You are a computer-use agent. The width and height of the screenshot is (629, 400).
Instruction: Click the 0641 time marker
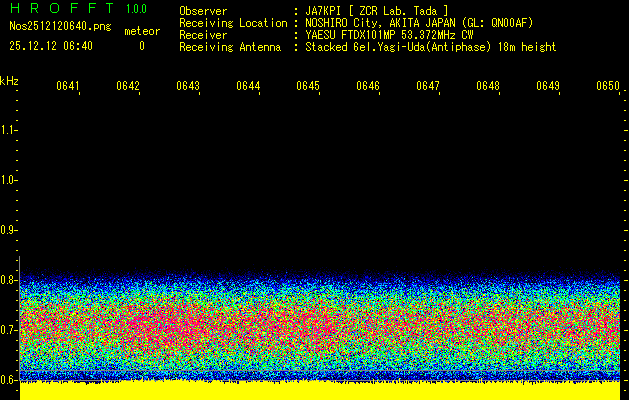click(x=68, y=87)
